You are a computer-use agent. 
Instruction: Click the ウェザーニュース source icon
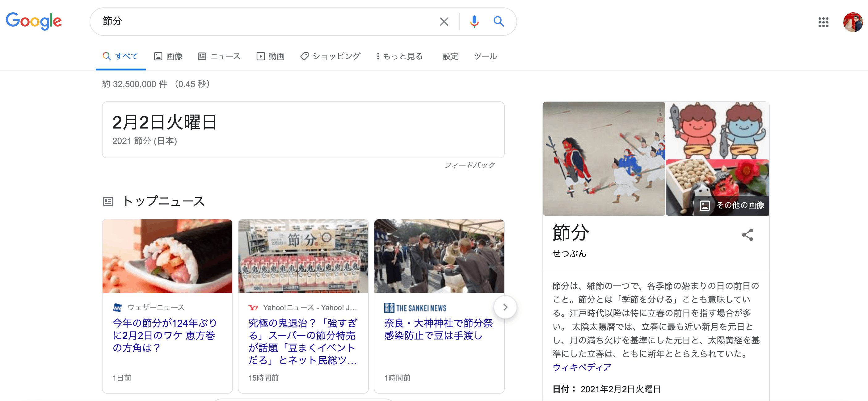click(117, 307)
